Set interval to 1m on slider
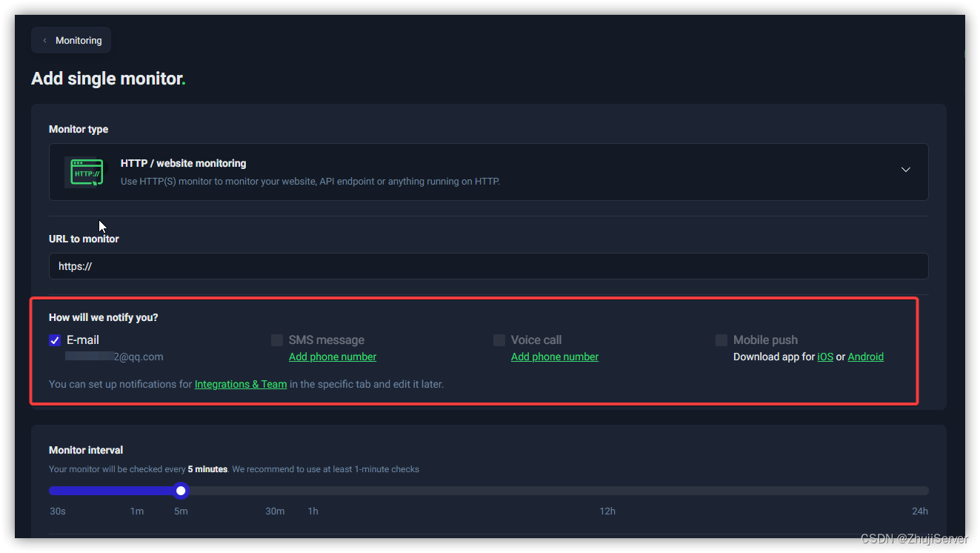Image resolution: width=980 pixels, height=553 pixels. pyautogui.click(x=137, y=511)
